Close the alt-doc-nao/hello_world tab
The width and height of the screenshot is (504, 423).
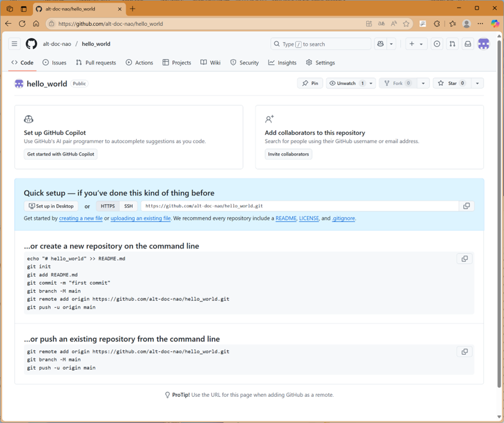pyautogui.click(x=119, y=9)
